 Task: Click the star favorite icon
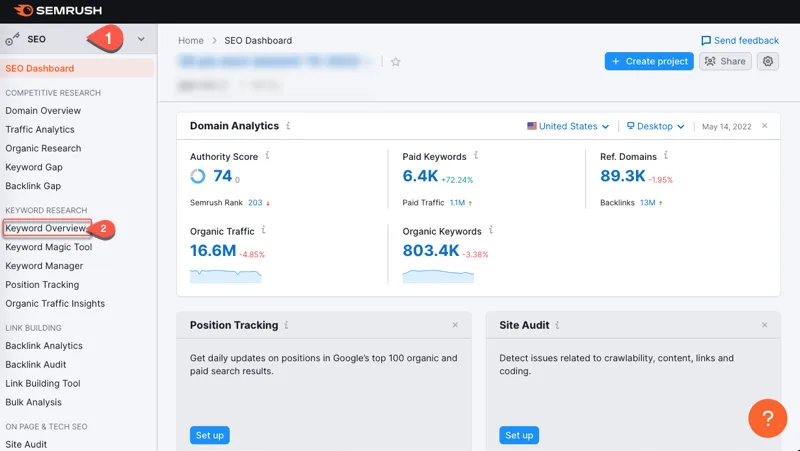point(396,62)
